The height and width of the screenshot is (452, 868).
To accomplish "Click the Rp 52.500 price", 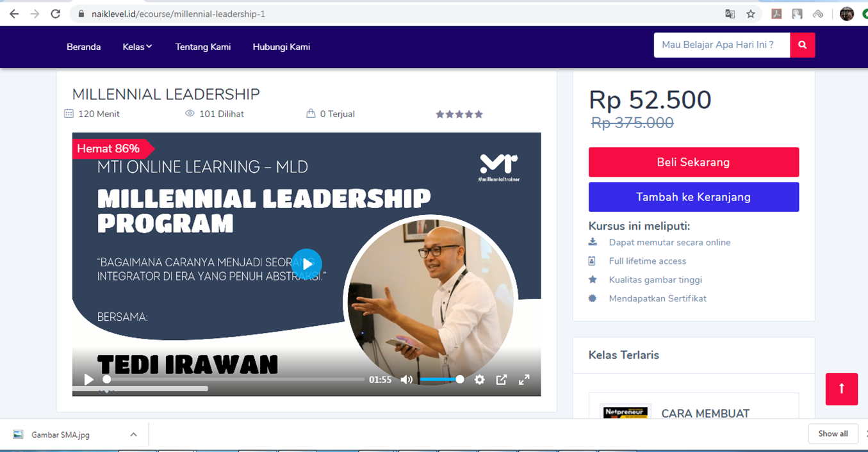I will tap(650, 100).
